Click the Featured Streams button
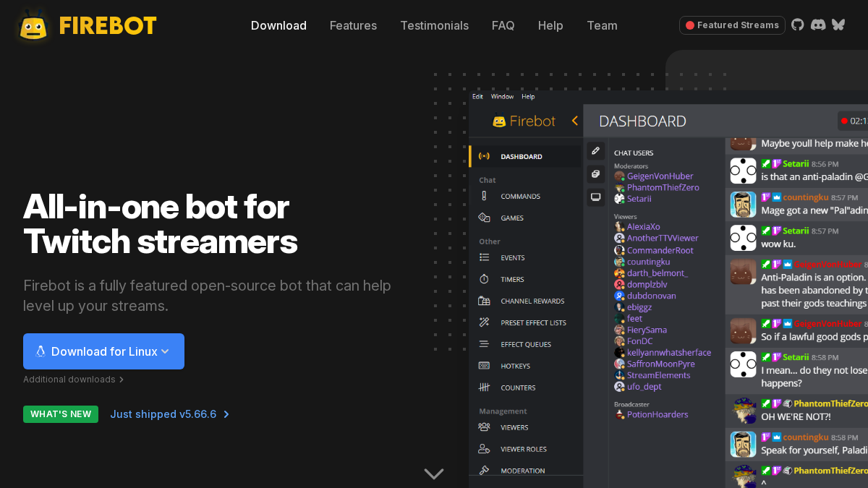868x488 pixels. tap(732, 25)
